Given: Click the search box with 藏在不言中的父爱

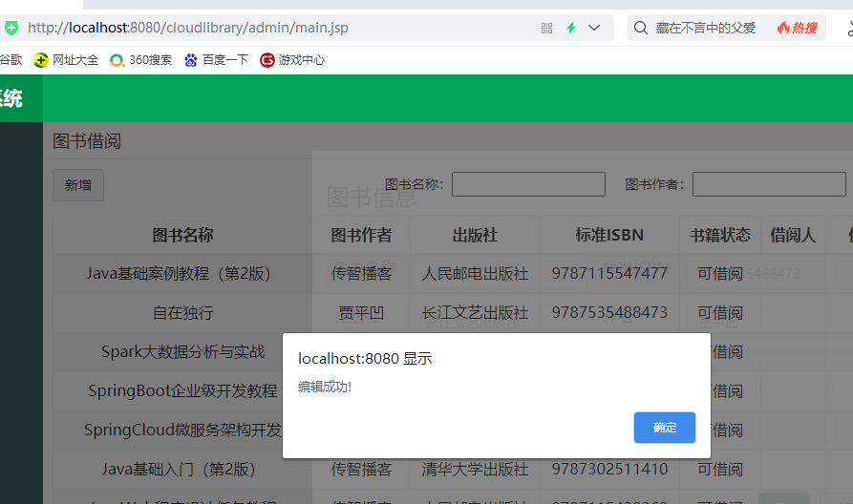Looking at the screenshot, I should 706,28.
